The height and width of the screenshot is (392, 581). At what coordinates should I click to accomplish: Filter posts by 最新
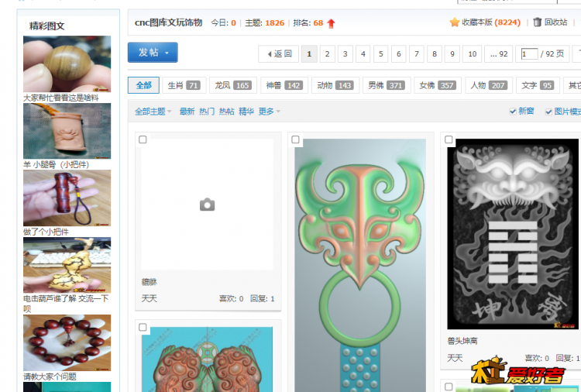187,112
